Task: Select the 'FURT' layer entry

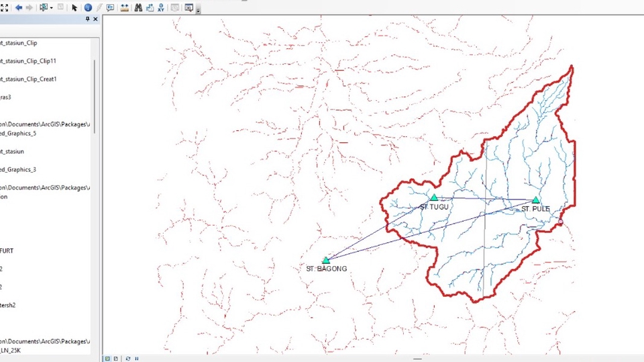Action: [x=7, y=251]
